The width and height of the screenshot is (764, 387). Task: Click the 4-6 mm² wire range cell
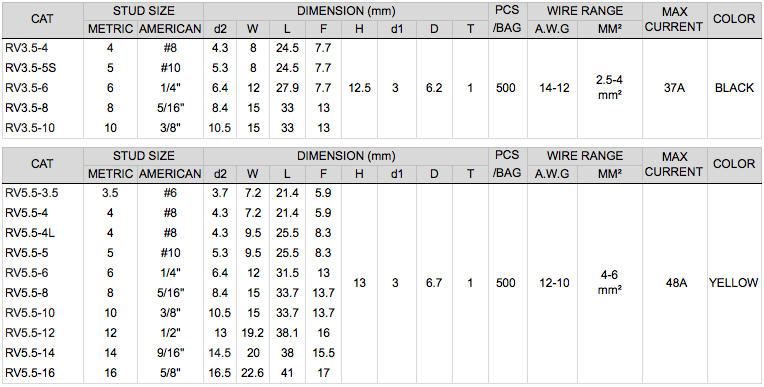pyautogui.click(x=610, y=283)
